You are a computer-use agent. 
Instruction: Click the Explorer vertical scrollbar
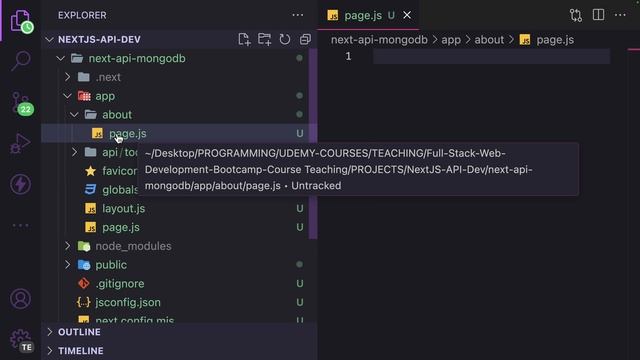click(313, 144)
